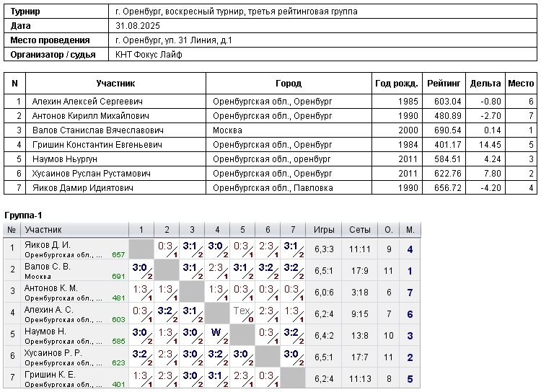Select the Группа-1 heading
Screen dimensions: 541x392
24,216
